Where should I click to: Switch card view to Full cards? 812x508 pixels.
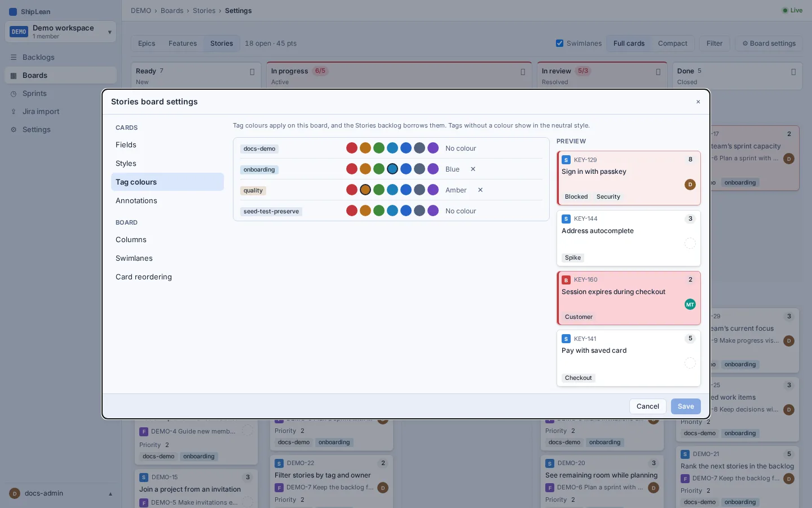629,43
